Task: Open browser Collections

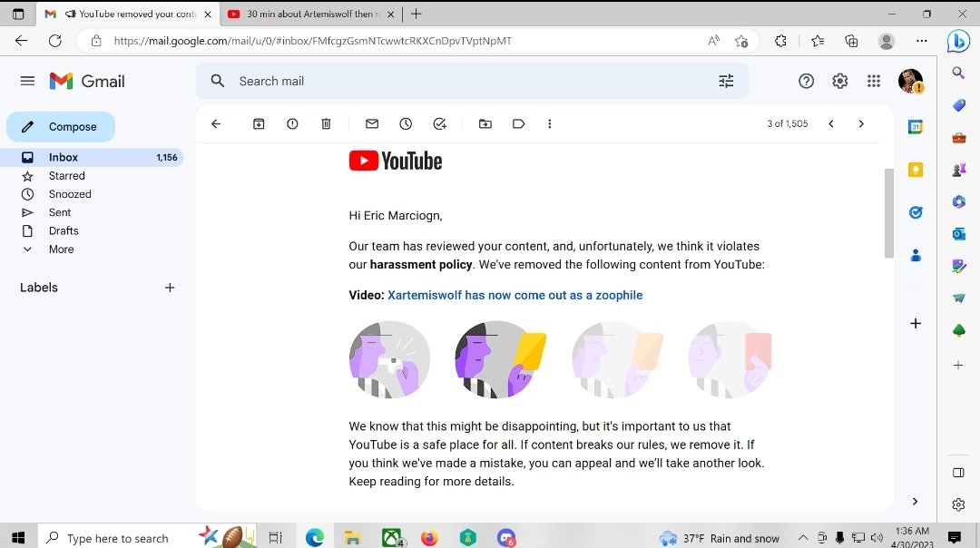Action: 851,41
